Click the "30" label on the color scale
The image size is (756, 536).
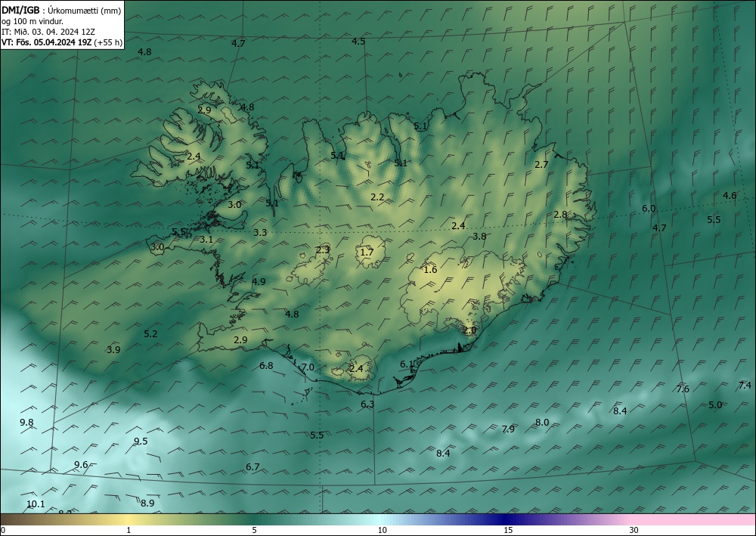pos(634,531)
